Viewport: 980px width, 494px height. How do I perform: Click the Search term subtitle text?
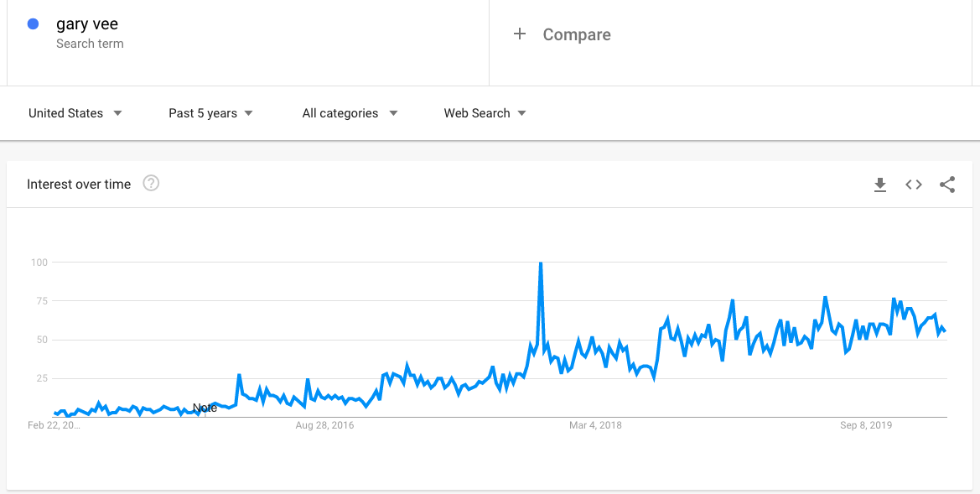(x=90, y=44)
